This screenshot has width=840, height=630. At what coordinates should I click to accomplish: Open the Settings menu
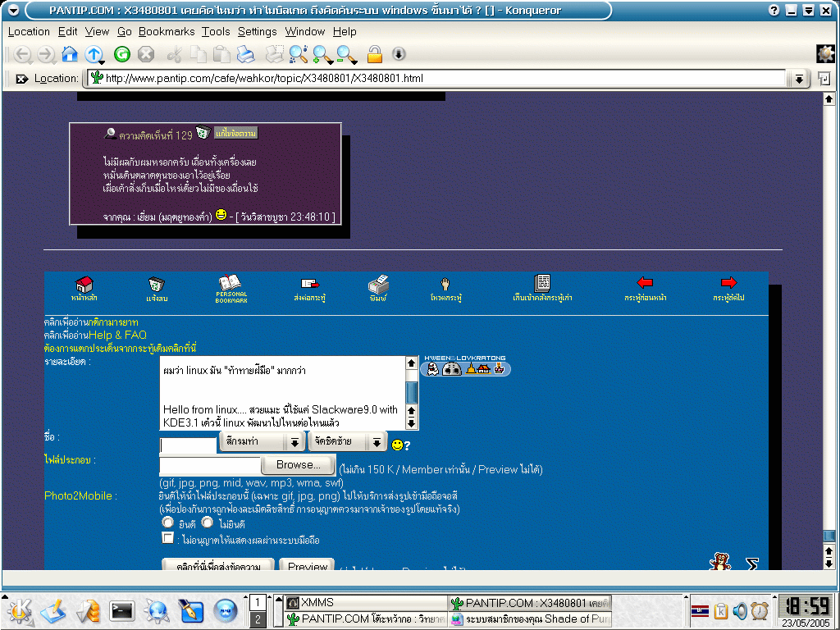click(x=257, y=32)
